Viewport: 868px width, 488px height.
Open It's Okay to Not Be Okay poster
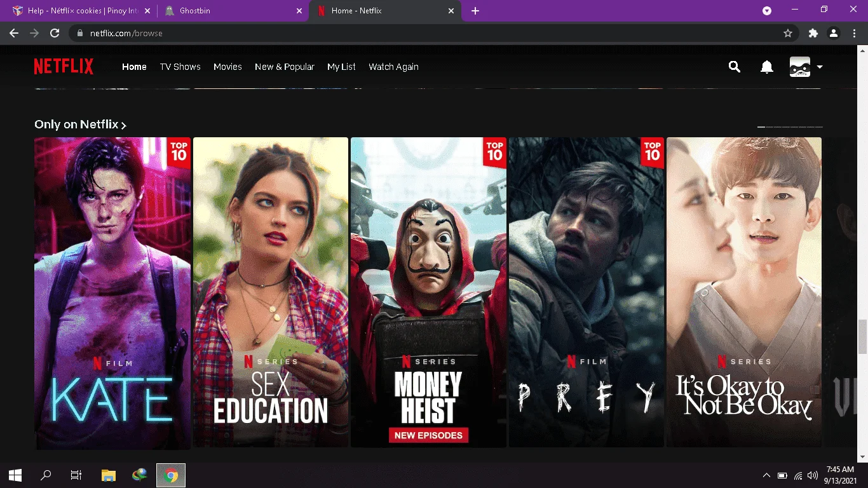tap(744, 292)
